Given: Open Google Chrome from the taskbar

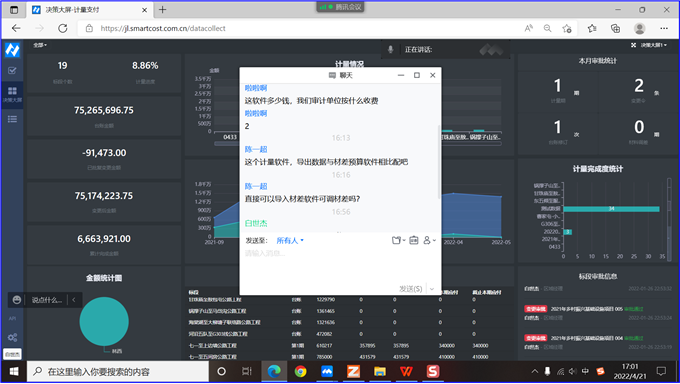Looking at the screenshot, I should tap(300, 372).
